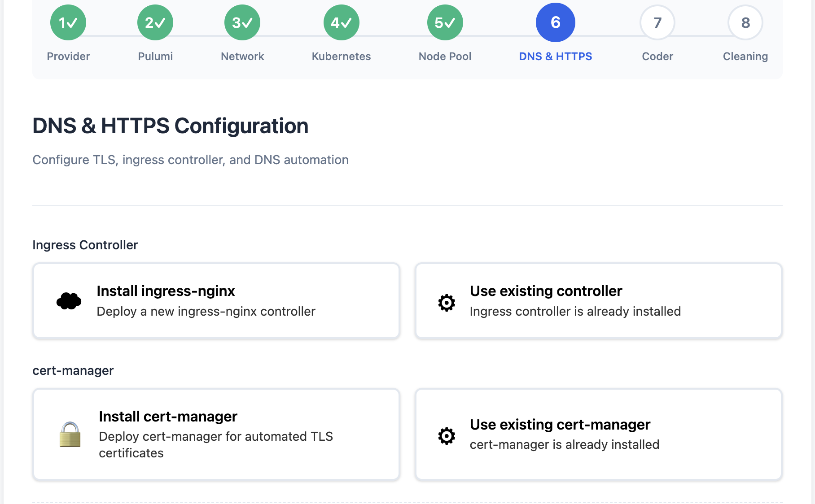815x504 pixels.
Task: Click 'Ingress controller is already installed' text
Action: 575,312
